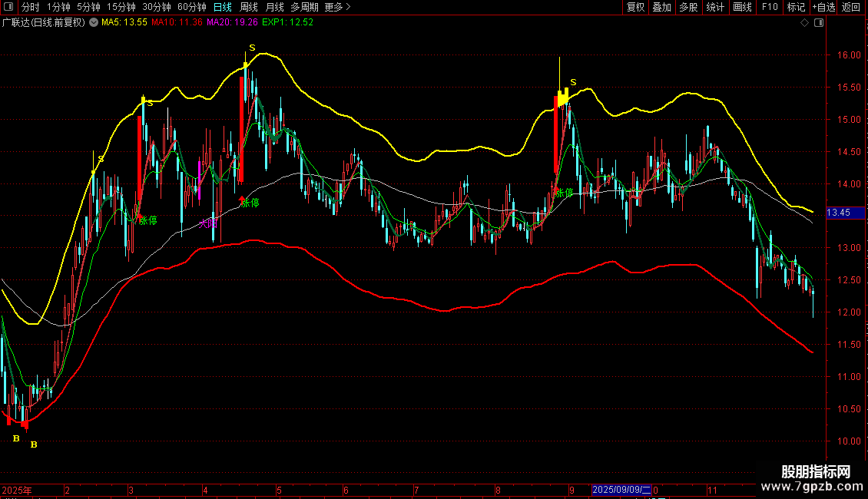
Task: Click 标记 mark button
Action: [796, 7]
